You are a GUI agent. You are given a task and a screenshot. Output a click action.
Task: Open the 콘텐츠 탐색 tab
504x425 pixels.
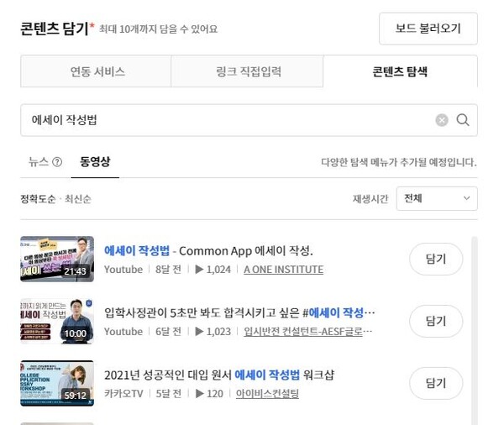(400, 71)
